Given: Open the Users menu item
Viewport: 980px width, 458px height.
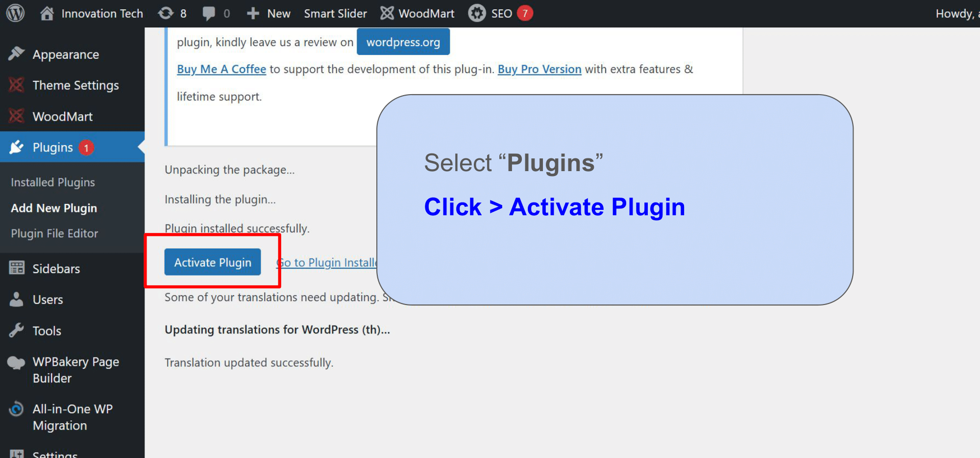Looking at the screenshot, I should click(48, 300).
